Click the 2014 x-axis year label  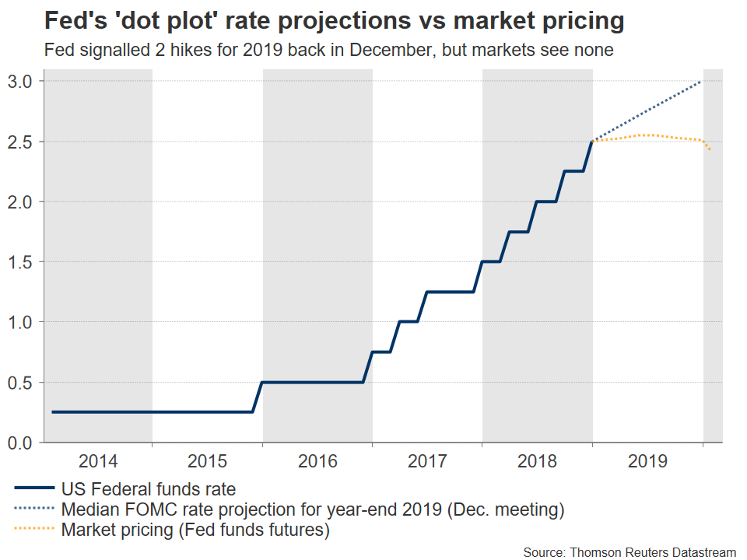coord(98,461)
